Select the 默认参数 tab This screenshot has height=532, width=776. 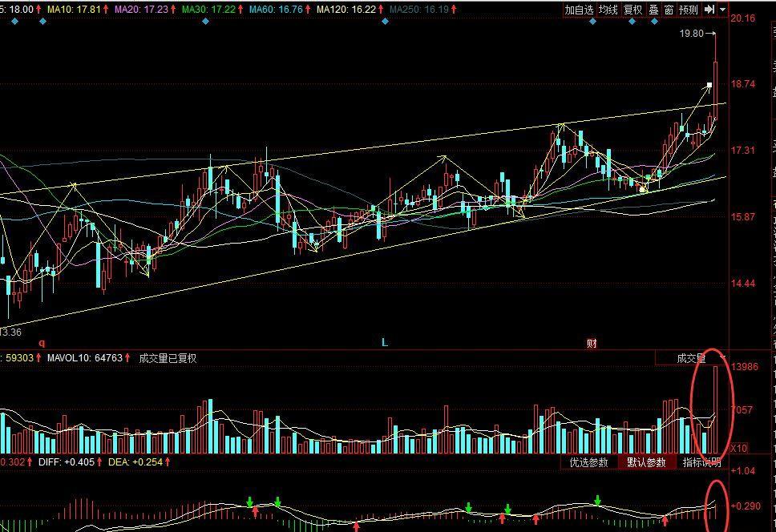tap(646, 462)
